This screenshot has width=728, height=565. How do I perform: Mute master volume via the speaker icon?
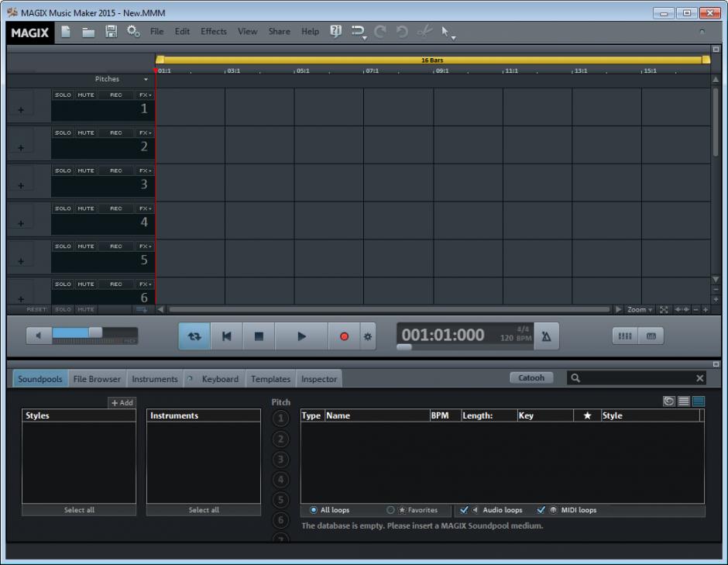[39, 336]
